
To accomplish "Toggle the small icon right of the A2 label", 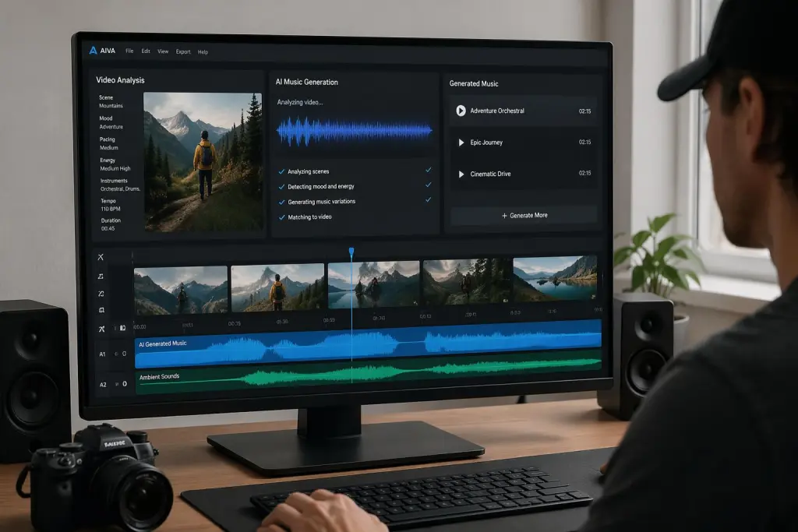I will click(x=117, y=385).
